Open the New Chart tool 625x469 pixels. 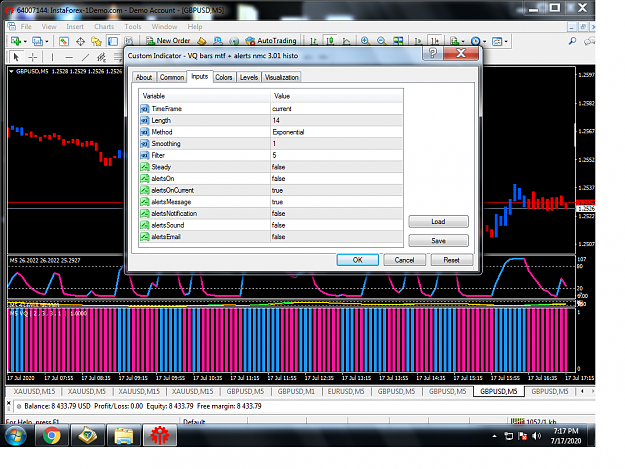16,41
